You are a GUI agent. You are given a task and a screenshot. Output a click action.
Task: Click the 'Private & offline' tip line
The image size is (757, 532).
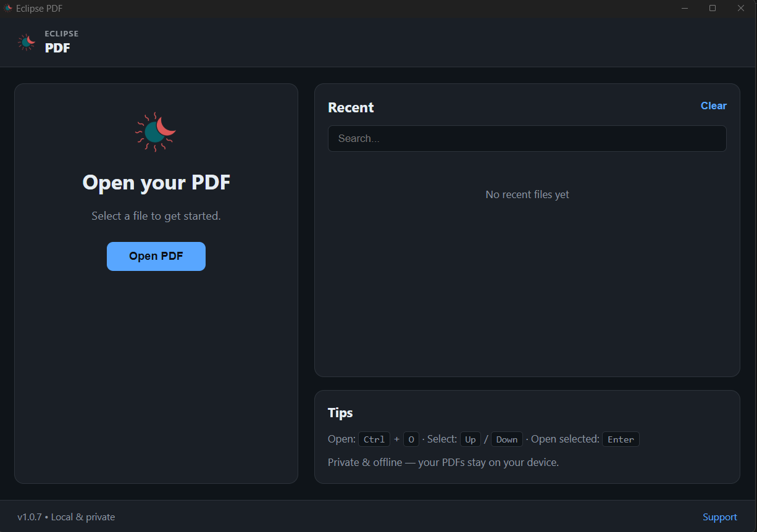point(443,462)
